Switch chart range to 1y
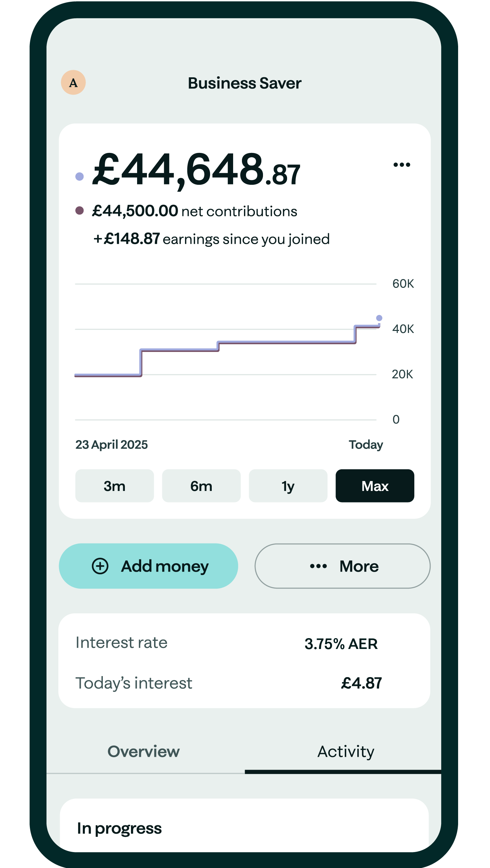490x868 pixels. (288, 486)
